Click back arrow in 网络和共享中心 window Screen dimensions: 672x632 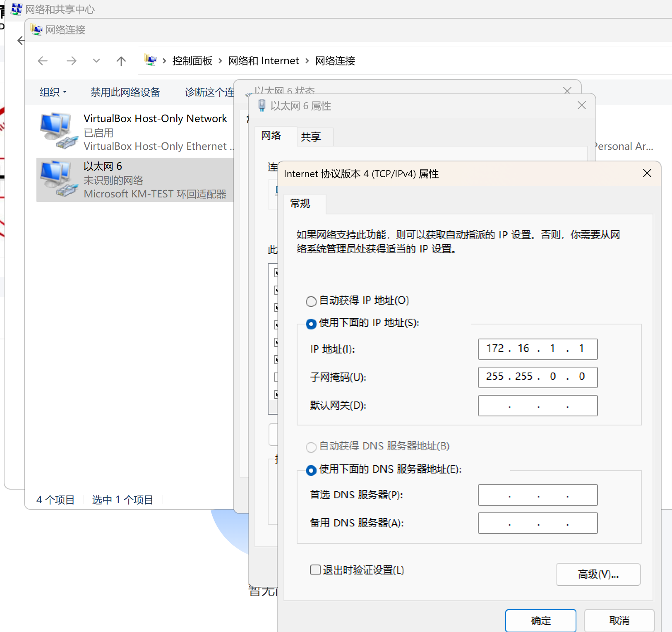[x=21, y=41]
